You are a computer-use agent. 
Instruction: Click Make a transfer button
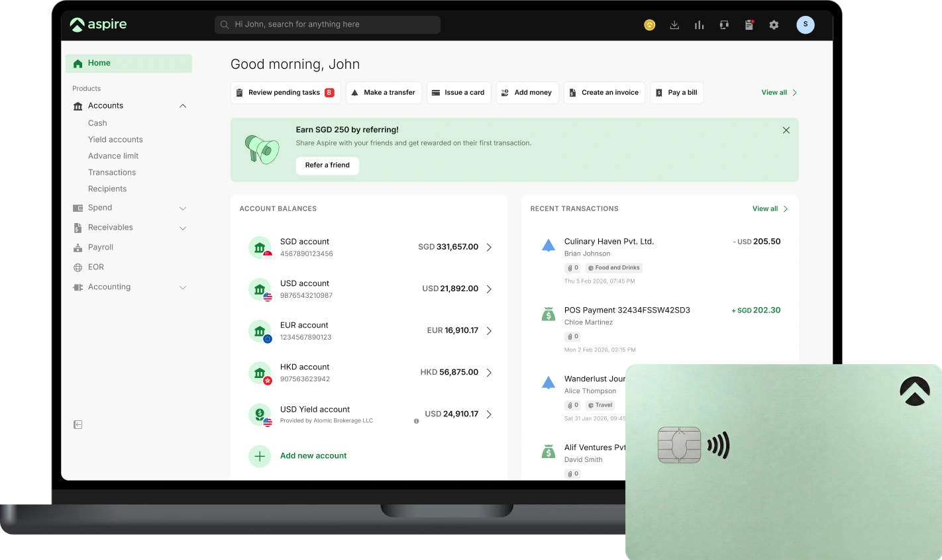click(384, 93)
